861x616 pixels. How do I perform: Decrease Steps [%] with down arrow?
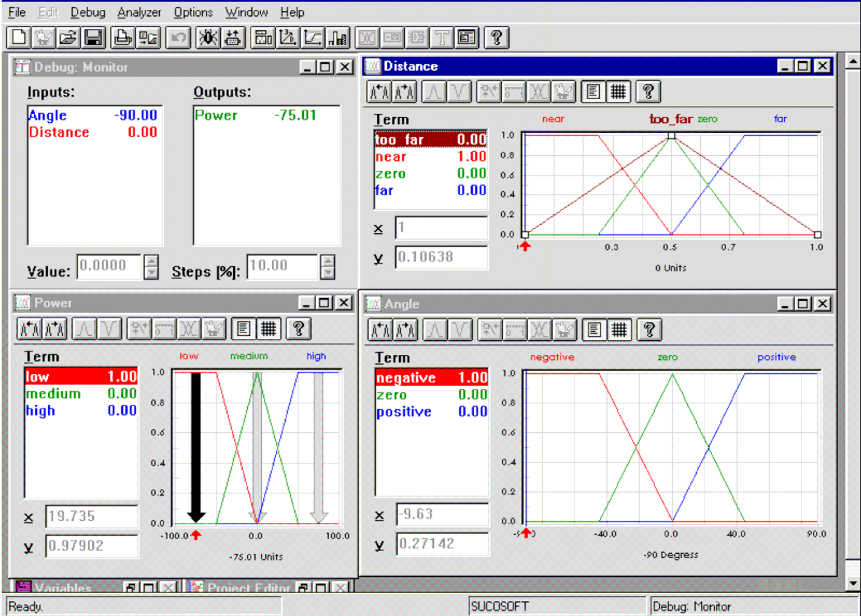click(x=328, y=273)
